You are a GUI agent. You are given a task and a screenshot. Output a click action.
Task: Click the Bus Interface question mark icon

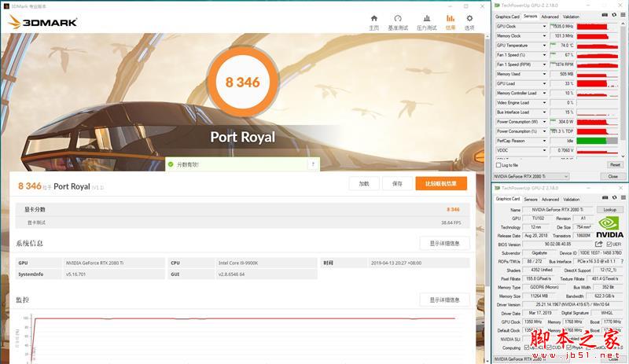click(x=623, y=261)
